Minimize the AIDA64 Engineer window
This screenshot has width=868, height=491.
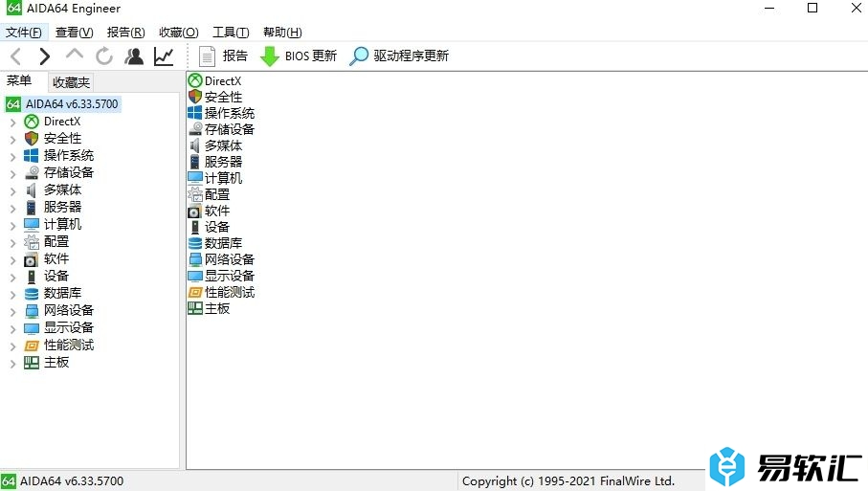point(769,8)
